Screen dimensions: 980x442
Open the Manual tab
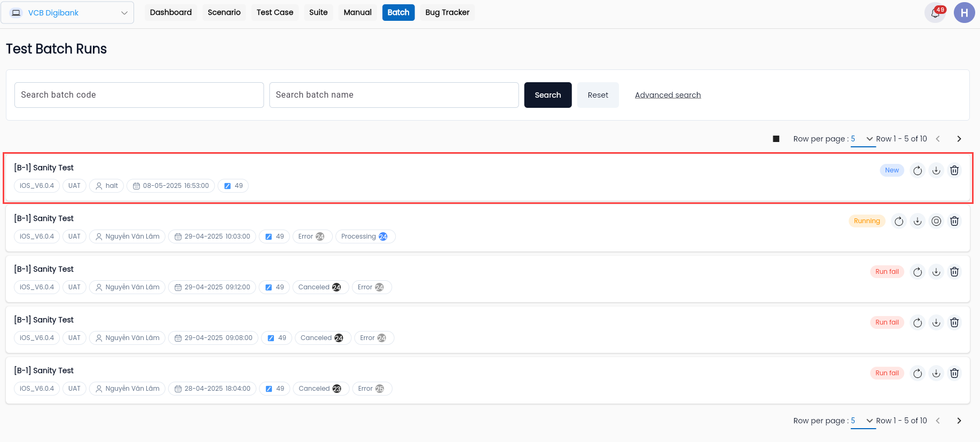click(358, 12)
